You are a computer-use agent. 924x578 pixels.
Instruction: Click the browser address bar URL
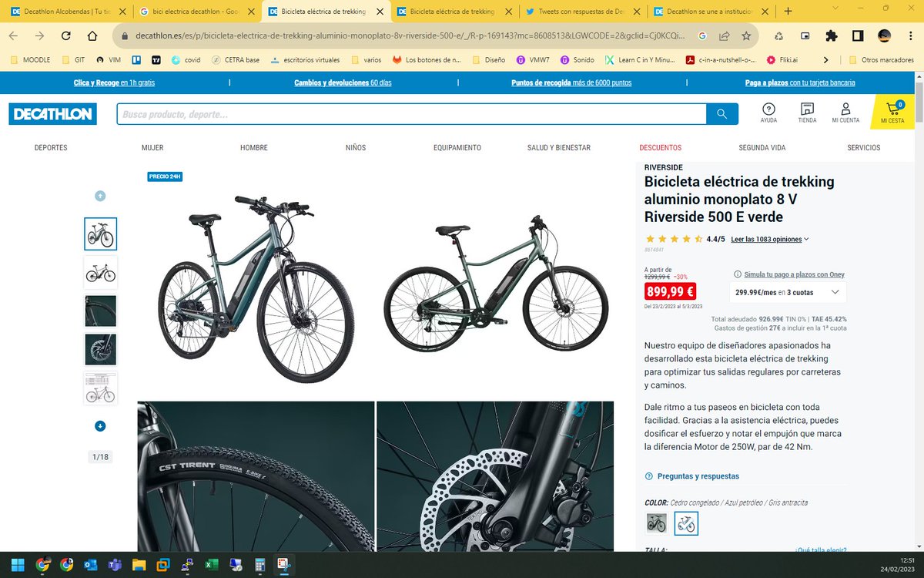[410, 35]
